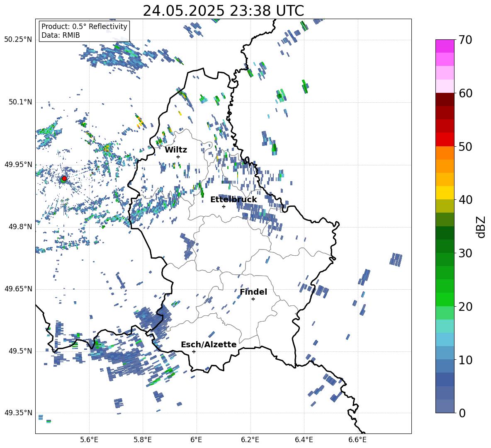Image resolution: width=491 pixels, height=448 pixels.
Task: Click the dark maroon swatch below 60 dBZ
Action: tap(445, 99)
